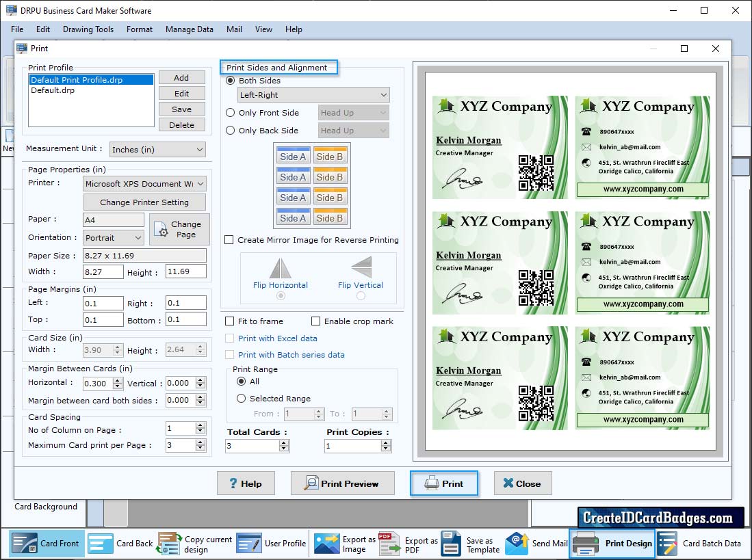This screenshot has height=560, width=752.
Task: Open the Format menu
Action: click(x=140, y=29)
